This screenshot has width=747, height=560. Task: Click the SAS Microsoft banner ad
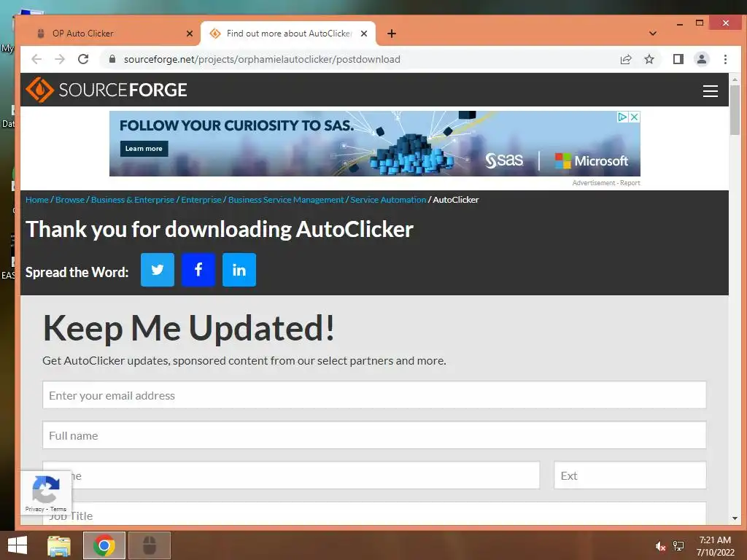(x=374, y=144)
